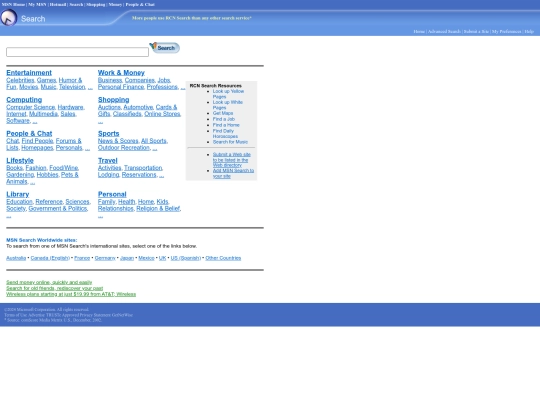Click Online Stores under Shopping

pos(162,114)
